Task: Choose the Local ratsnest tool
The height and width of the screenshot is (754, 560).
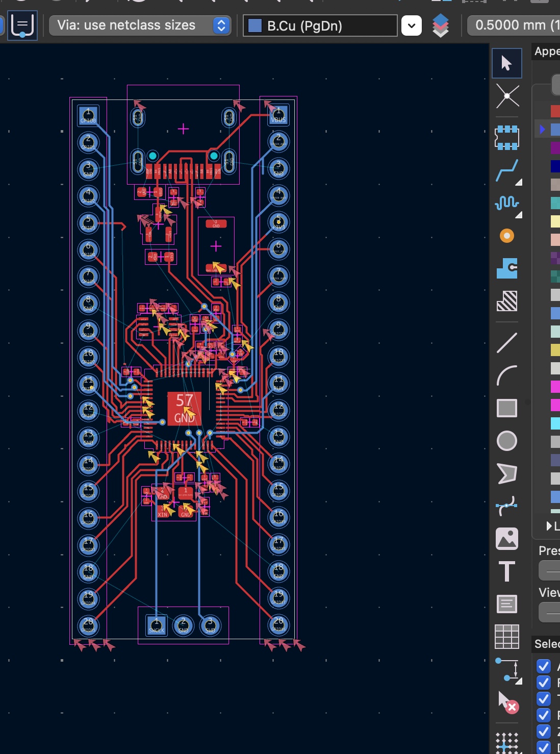Action: pyautogui.click(x=507, y=96)
